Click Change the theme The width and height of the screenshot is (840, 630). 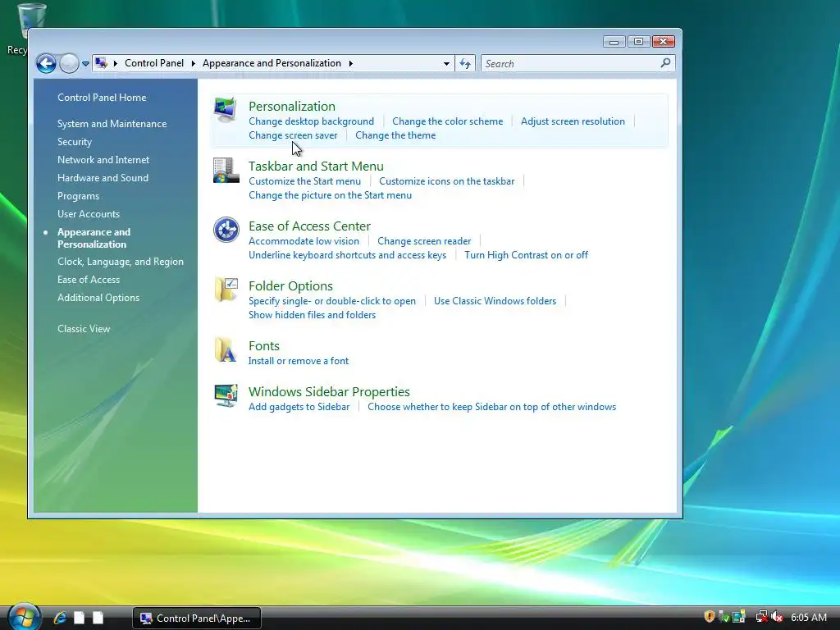(x=395, y=135)
